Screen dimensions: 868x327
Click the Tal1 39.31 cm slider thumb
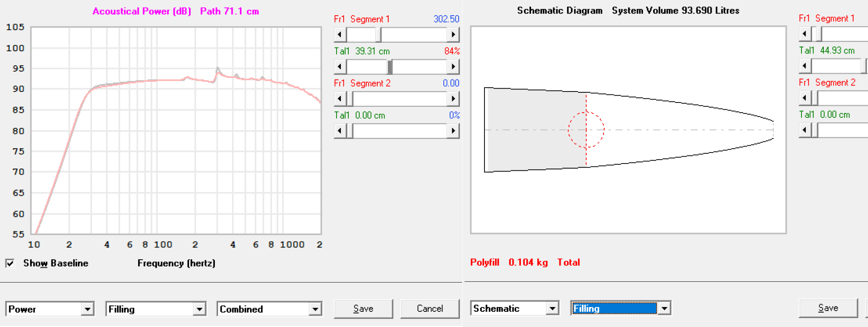click(x=390, y=67)
